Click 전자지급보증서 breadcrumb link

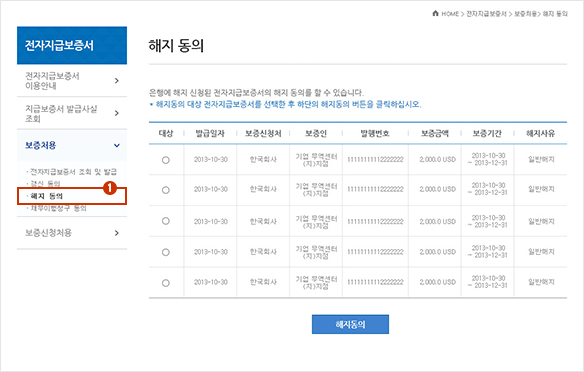pos(486,14)
